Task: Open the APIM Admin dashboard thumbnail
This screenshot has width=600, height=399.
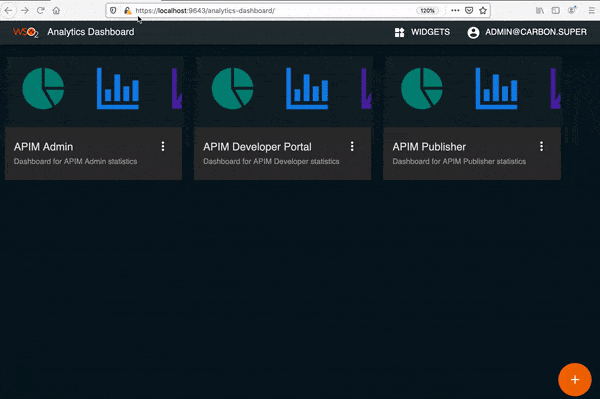Action: pyautogui.click(x=94, y=91)
